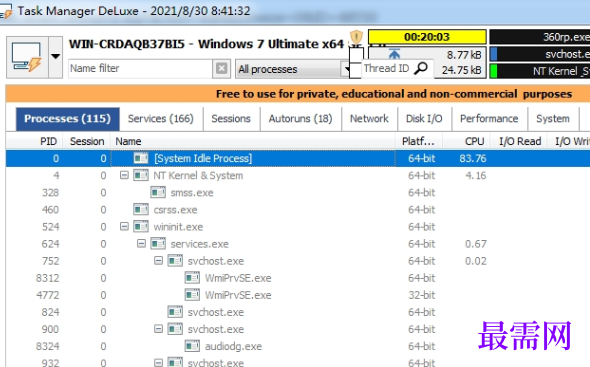Open the Sessions tab
The image size is (590, 367).
231,119
